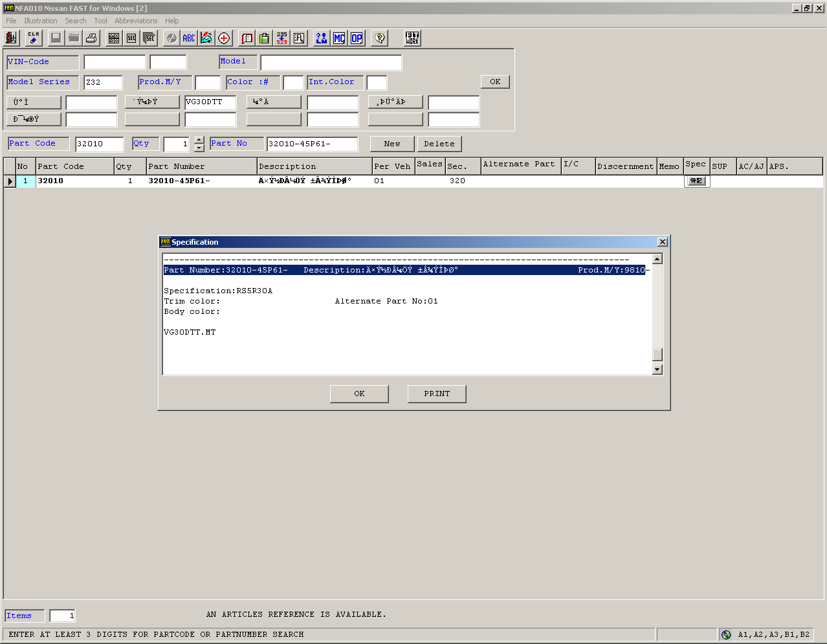
Task: Click the printer icon in toolbar
Action: pos(91,38)
